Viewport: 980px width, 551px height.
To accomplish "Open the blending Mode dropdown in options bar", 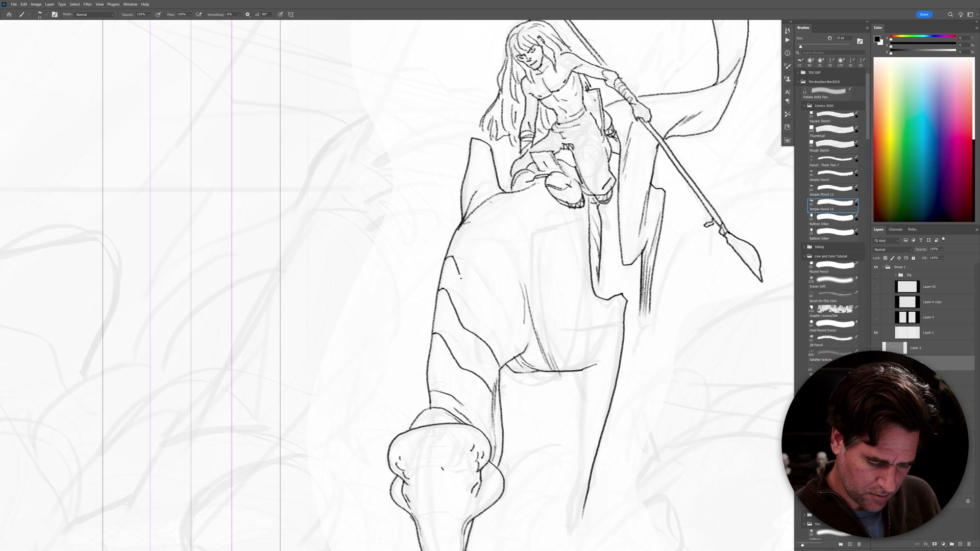I will coord(94,14).
